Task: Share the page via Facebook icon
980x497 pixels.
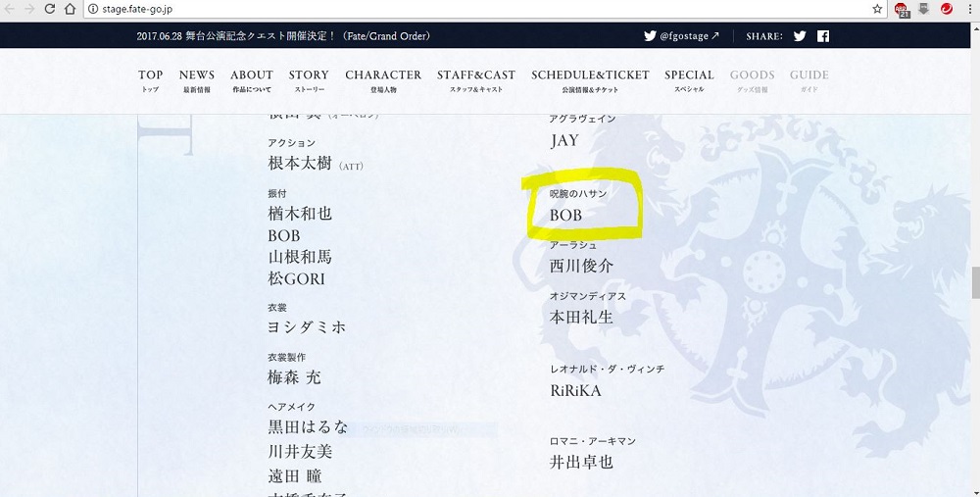Action: [x=823, y=36]
